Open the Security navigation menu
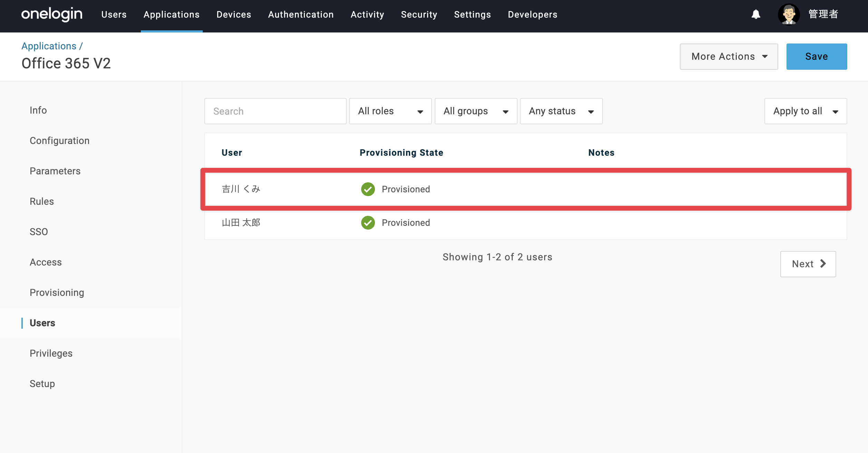The image size is (868, 453). 419,15
